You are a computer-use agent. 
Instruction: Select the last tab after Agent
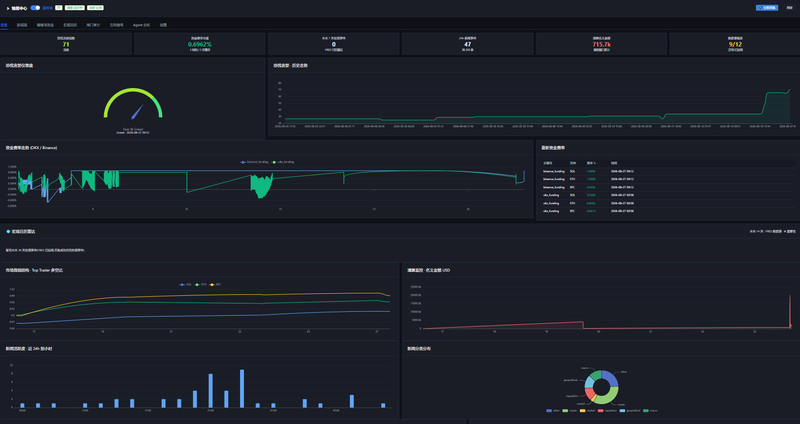[163, 24]
